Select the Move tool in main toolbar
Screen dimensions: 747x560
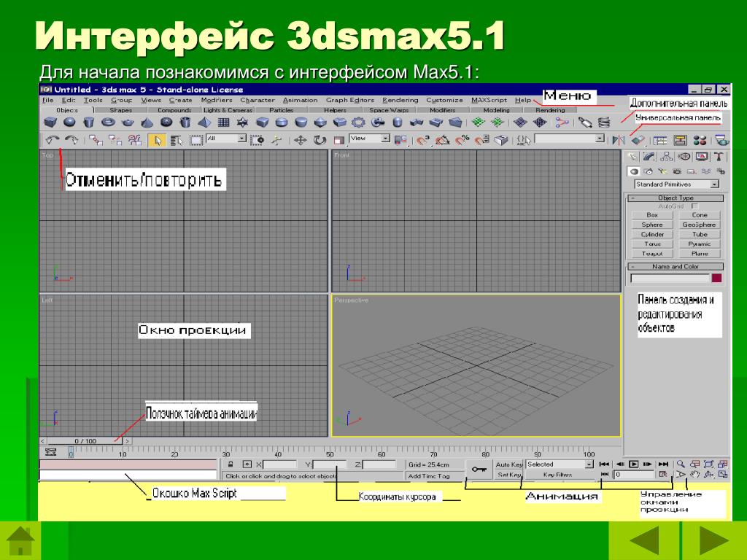pyautogui.click(x=300, y=141)
